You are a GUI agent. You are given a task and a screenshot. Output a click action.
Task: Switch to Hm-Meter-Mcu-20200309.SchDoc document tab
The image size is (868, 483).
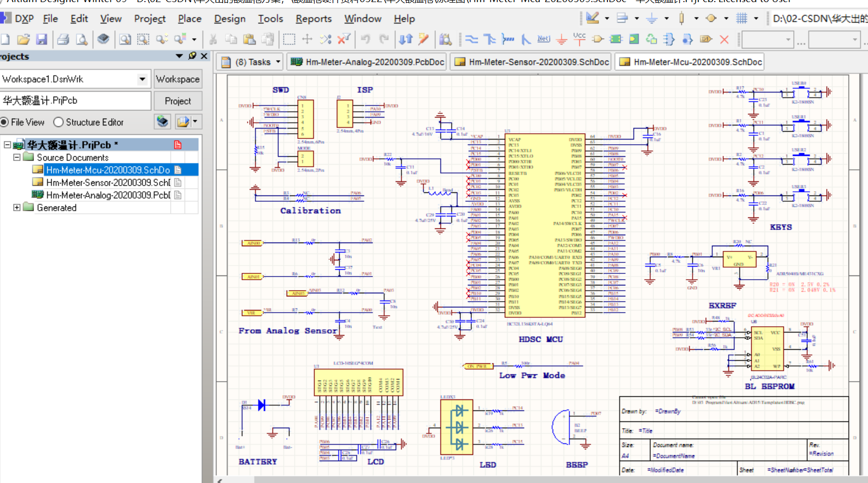[x=691, y=62]
